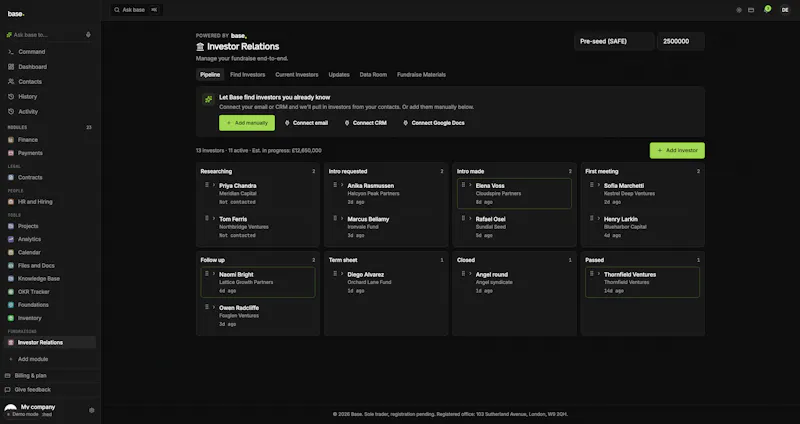Open the Pre-seed (SAFE) round dropdown
This screenshot has height=424, width=800.
click(614, 41)
